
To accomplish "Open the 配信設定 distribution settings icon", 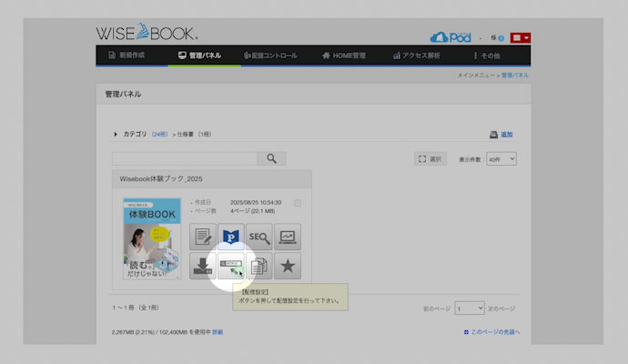I will point(231,267).
